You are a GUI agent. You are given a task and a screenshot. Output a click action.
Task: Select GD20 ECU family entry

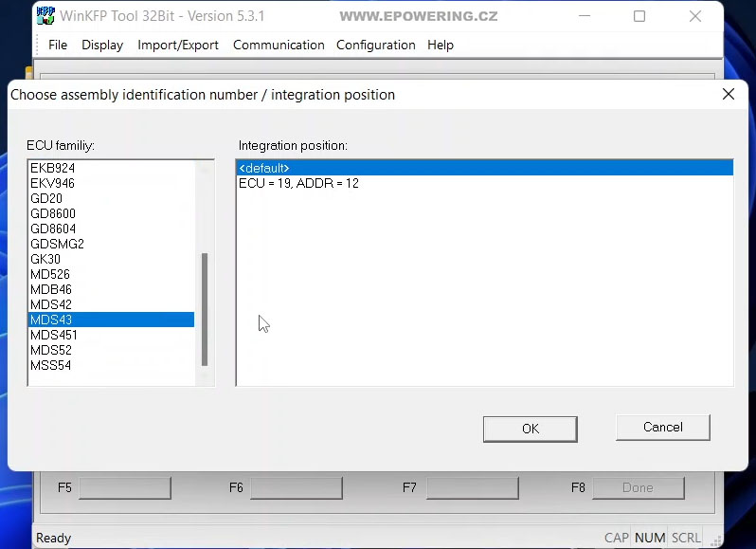pos(112,198)
